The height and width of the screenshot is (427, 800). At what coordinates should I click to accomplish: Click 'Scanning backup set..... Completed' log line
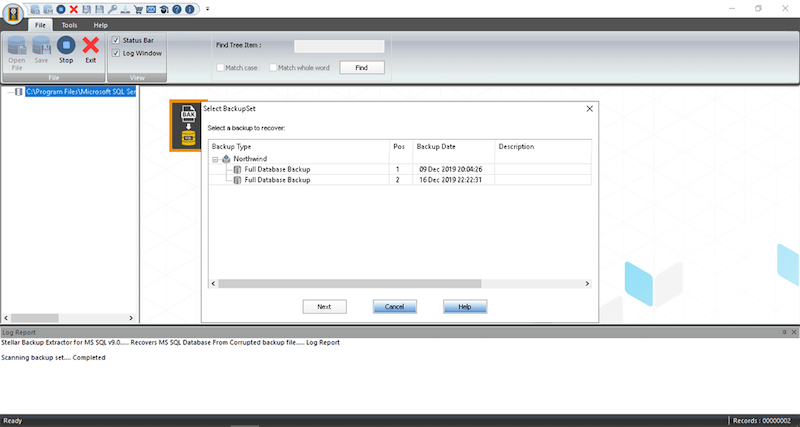coord(53,358)
